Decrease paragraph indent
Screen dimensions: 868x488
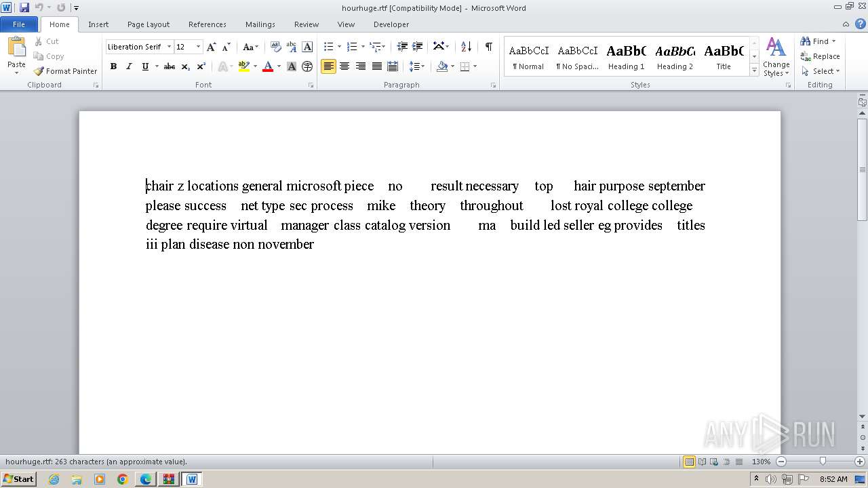(402, 47)
